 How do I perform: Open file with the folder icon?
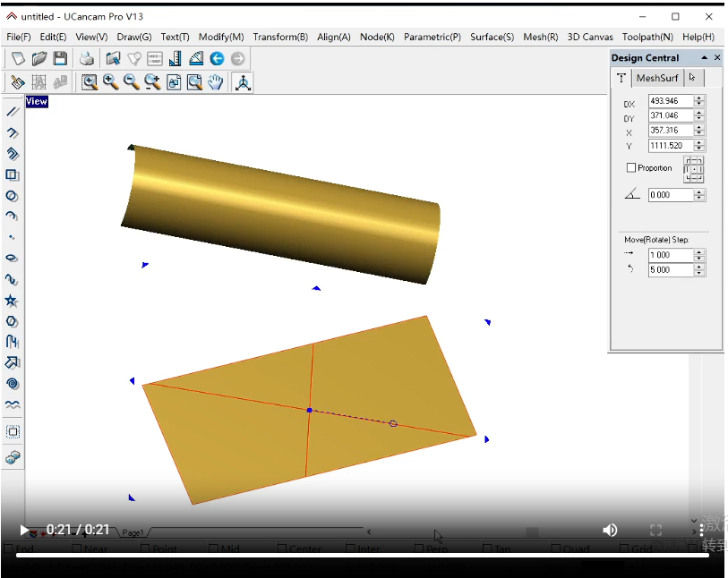click(x=39, y=59)
